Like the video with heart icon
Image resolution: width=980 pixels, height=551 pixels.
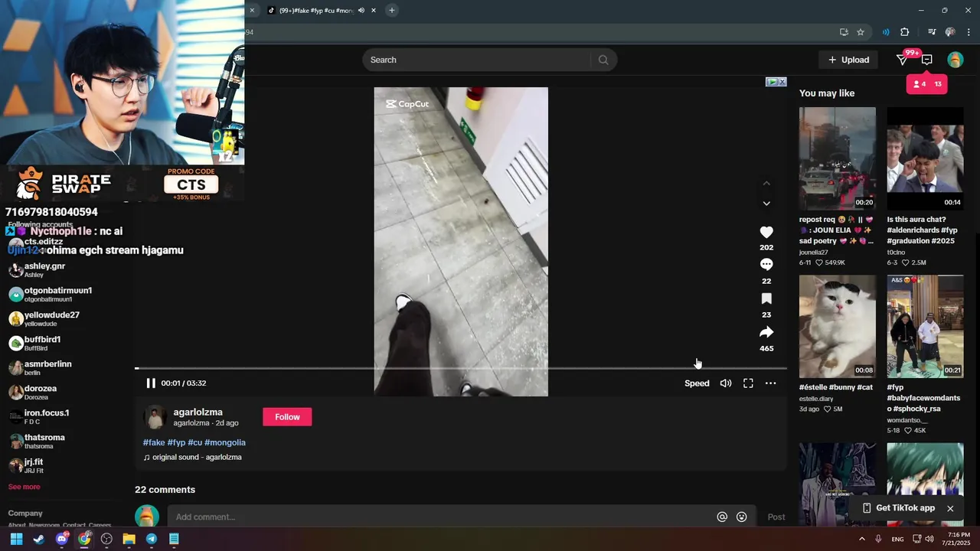click(766, 232)
